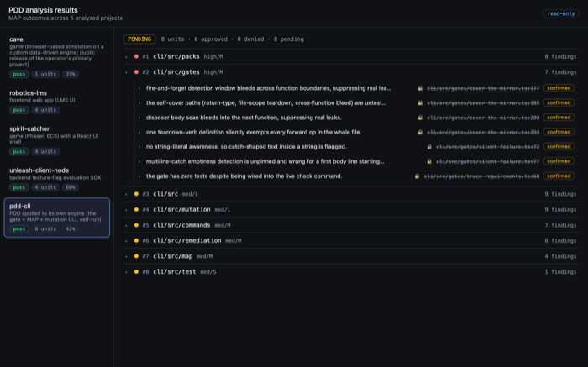Click the 'PDD analysis results' title
The image size is (588, 367).
(x=43, y=10)
